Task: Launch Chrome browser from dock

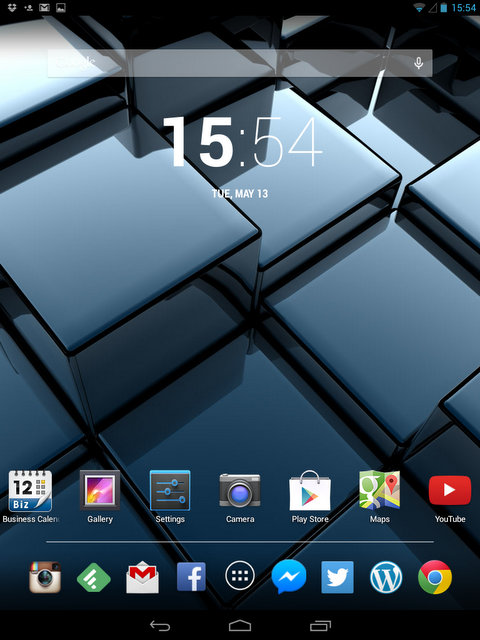Action: (435, 577)
